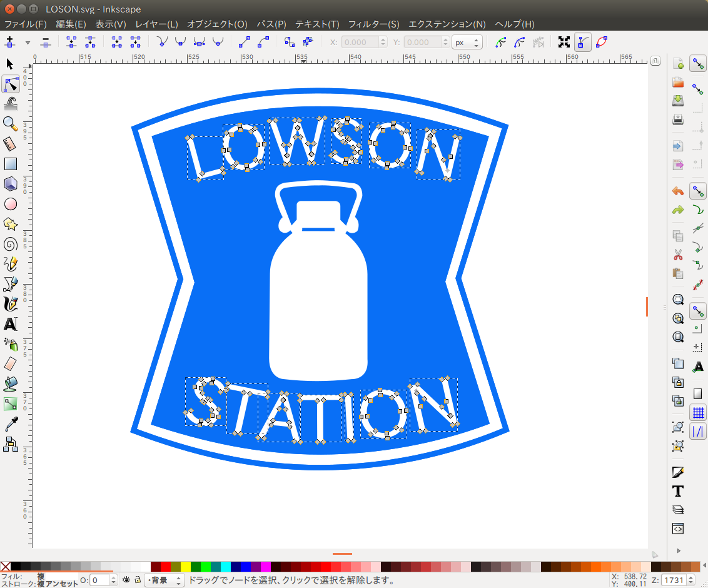Select the Gradient tool
708x588 pixels.
[11, 403]
